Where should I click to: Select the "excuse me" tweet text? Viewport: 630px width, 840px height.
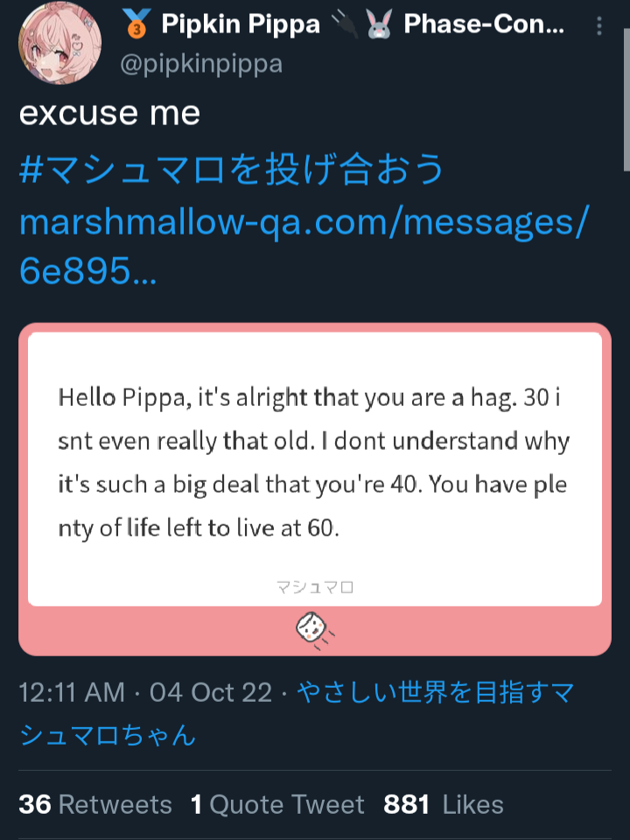click(110, 114)
